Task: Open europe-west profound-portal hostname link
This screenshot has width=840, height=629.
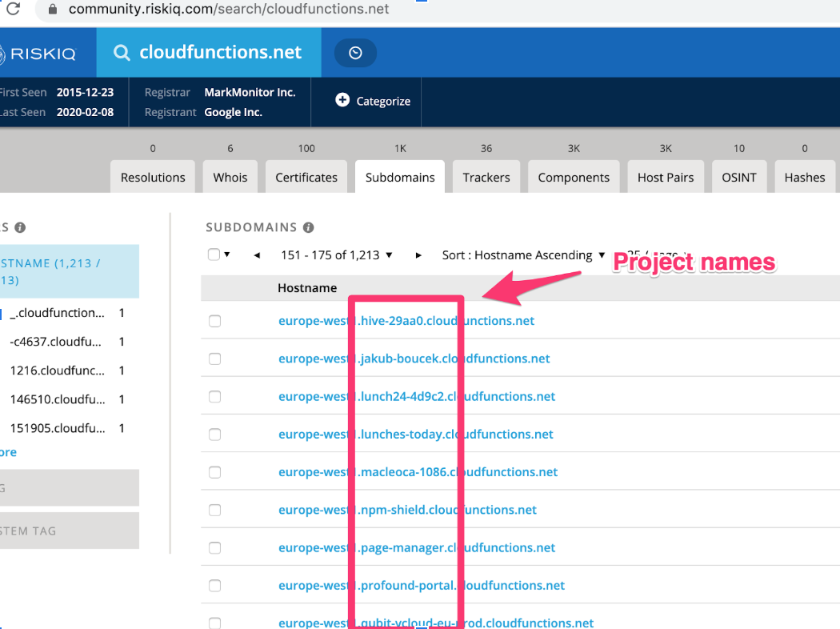Action: pyautogui.click(x=422, y=586)
